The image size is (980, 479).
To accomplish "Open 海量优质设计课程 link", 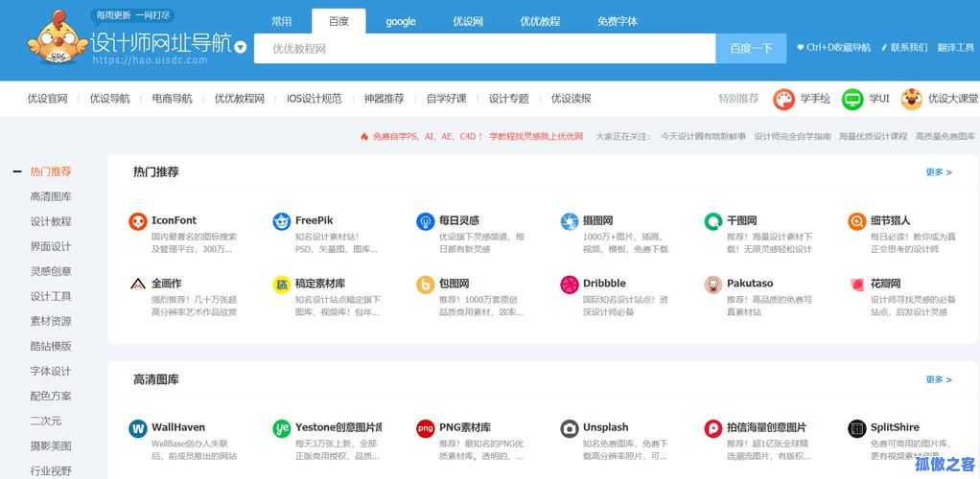I will tap(874, 136).
